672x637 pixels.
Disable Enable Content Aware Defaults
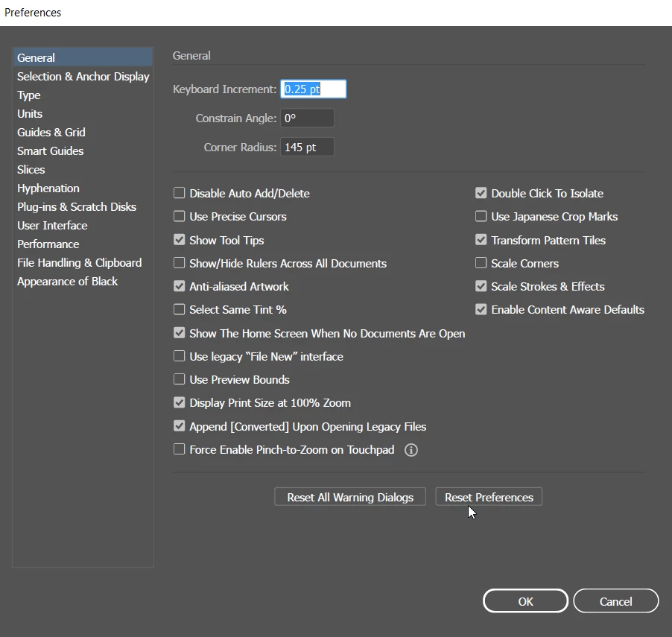pyautogui.click(x=481, y=309)
